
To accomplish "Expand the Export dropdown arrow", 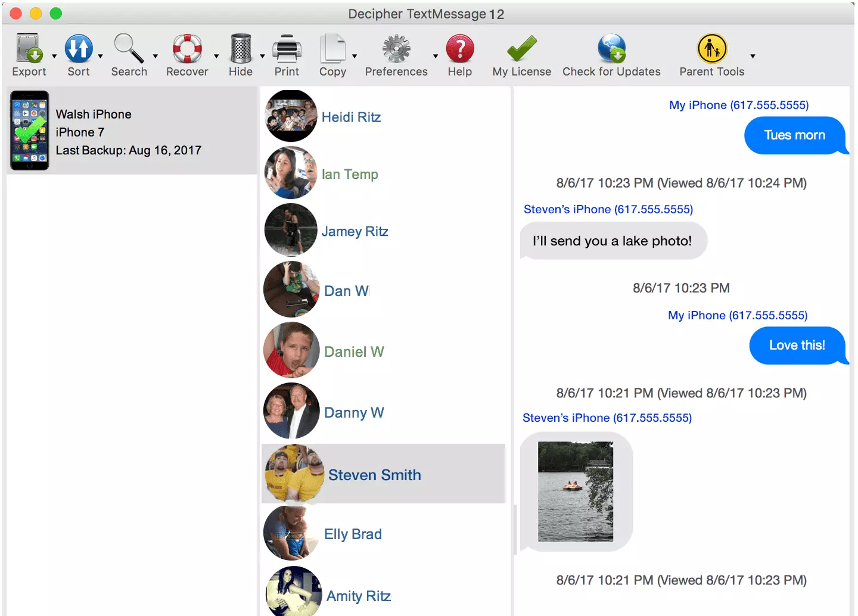I will point(54,56).
